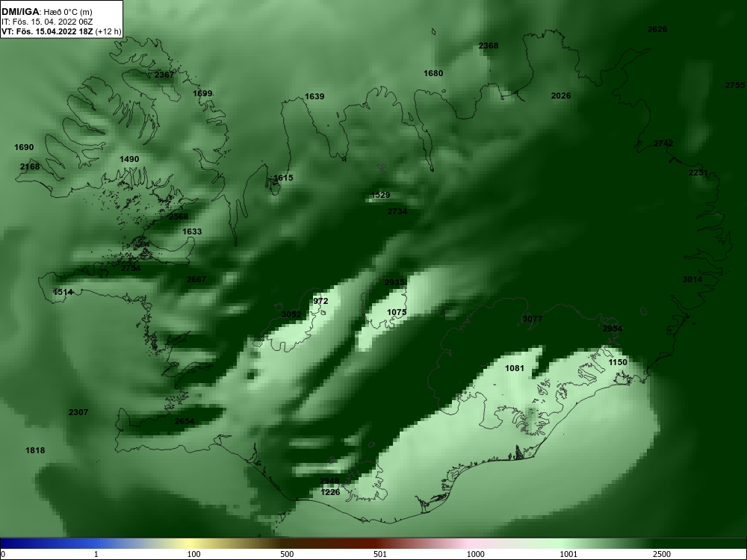Click the legend label 2500
Image resolution: width=747 pixels, height=560 pixels.
point(662,554)
